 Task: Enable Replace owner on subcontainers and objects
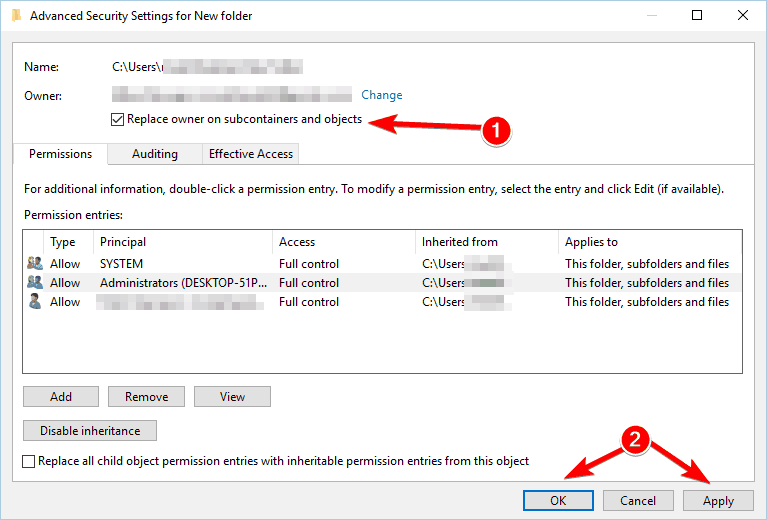tap(119, 120)
